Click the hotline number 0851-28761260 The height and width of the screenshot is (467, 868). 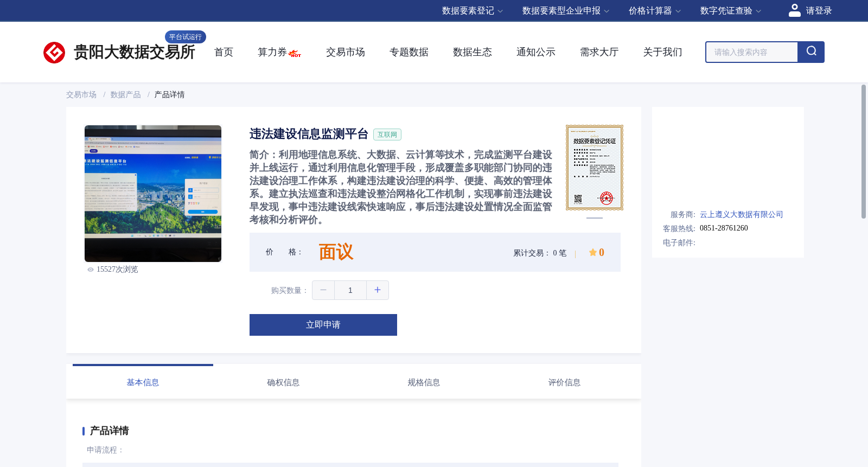(724, 228)
